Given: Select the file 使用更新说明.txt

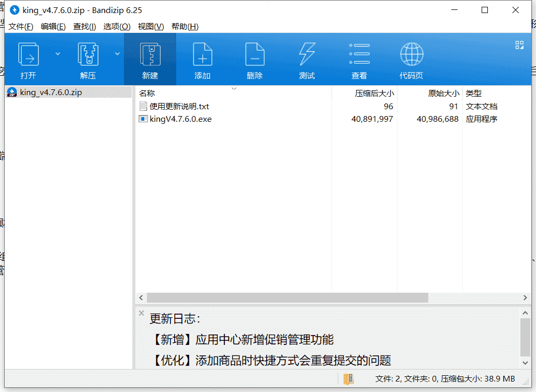Looking at the screenshot, I should [179, 106].
